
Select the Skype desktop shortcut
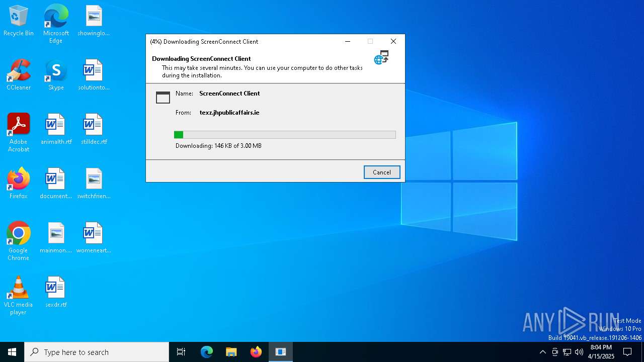[x=56, y=75]
